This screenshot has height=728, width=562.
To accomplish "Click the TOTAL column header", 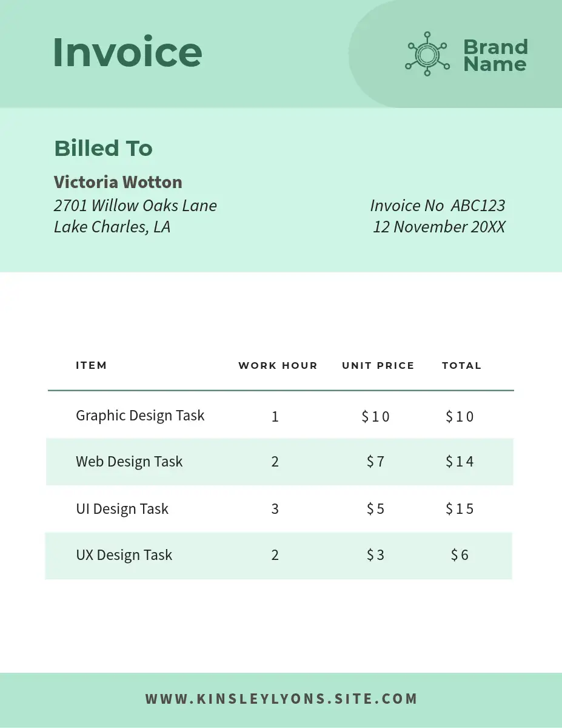I will pos(461,365).
